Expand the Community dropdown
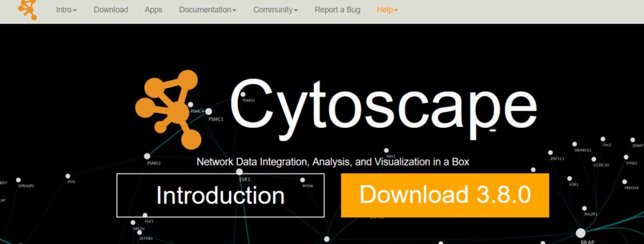 tap(275, 10)
